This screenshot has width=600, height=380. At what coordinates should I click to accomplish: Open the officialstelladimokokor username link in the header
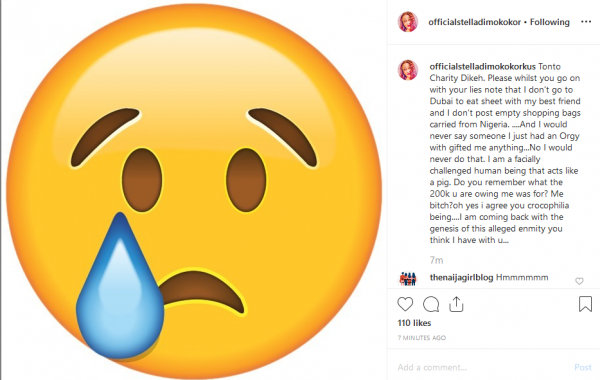[474, 22]
